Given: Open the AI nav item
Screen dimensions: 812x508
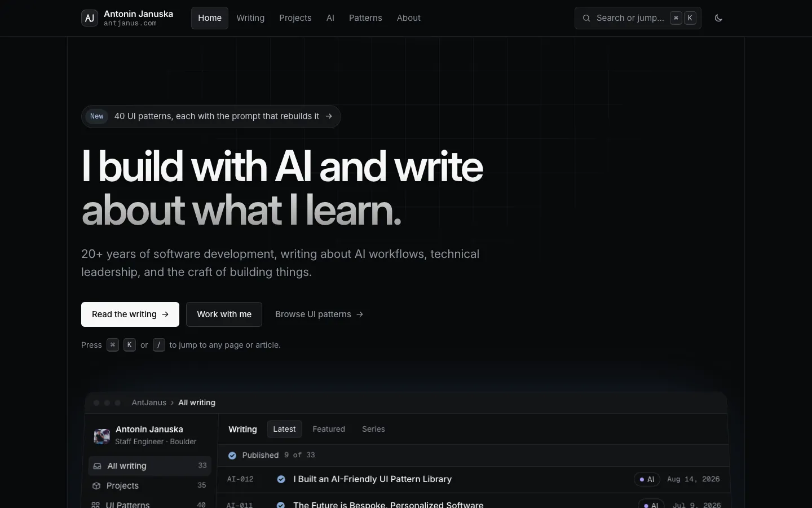Looking at the screenshot, I should [330, 18].
